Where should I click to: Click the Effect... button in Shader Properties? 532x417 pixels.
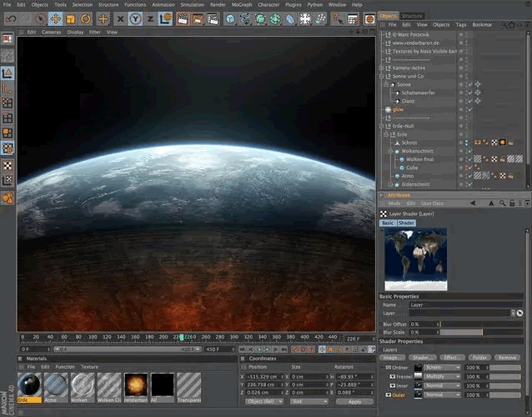pos(453,358)
